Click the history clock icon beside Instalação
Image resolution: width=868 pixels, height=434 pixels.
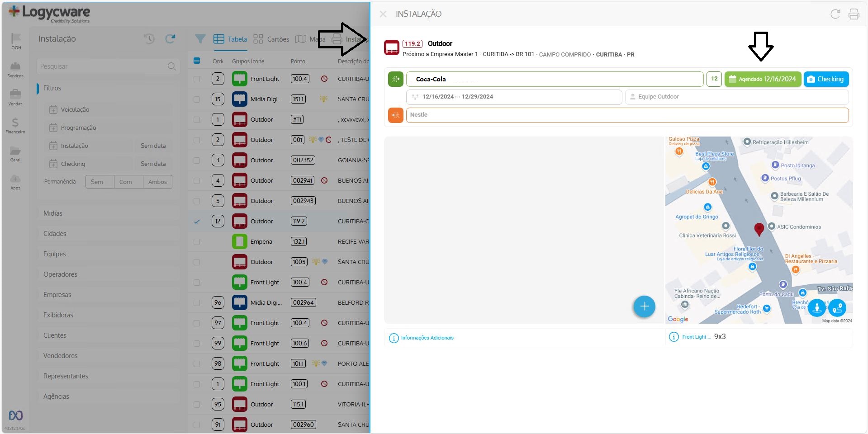149,39
